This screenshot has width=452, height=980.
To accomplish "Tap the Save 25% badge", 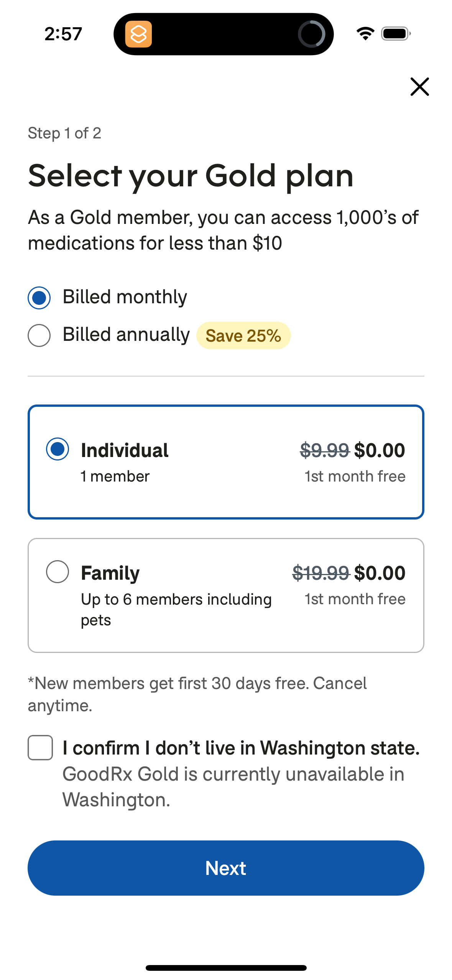I will click(x=243, y=336).
